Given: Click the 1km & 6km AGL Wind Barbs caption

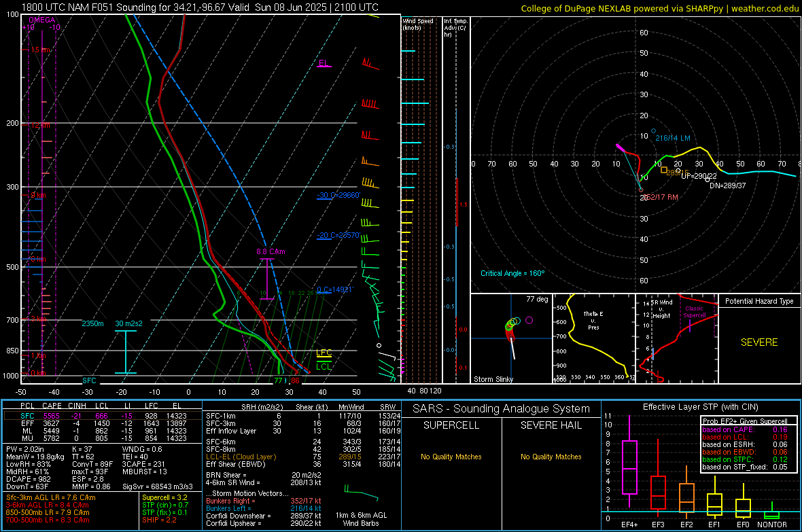Looking at the screenshot, I should pyautogui.click(x=361, y=519).
